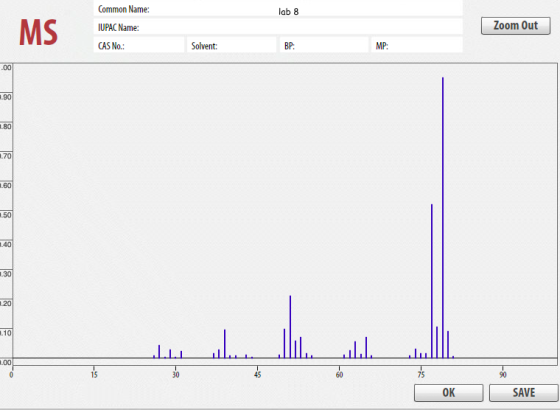Click the x-axis label 90

(503, 375)
